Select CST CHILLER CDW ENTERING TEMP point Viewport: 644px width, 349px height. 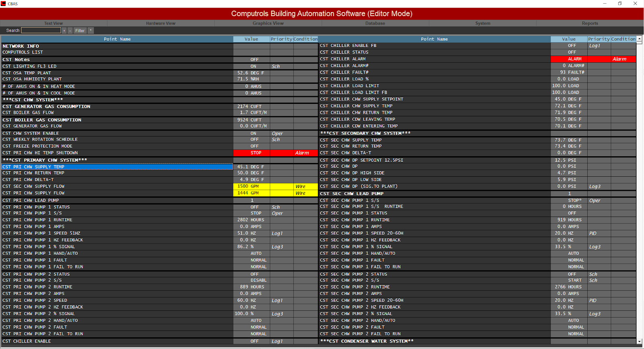[434, 126]
